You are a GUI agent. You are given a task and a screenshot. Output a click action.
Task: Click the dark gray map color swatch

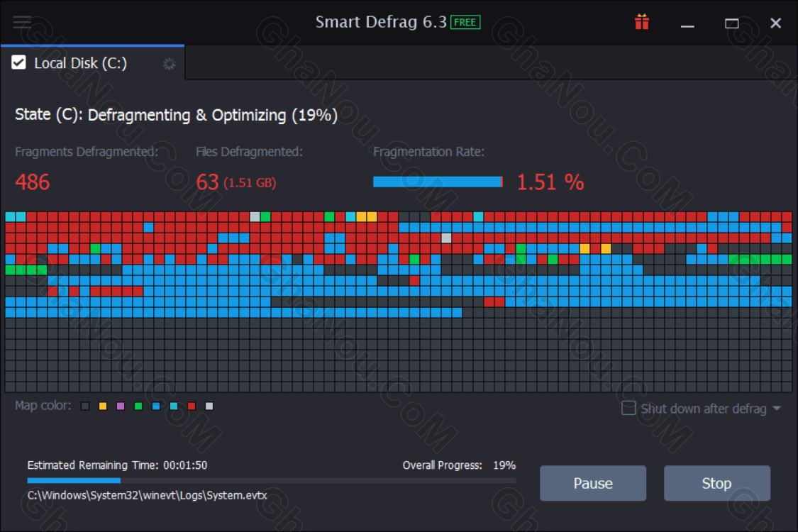pos(85,406)
